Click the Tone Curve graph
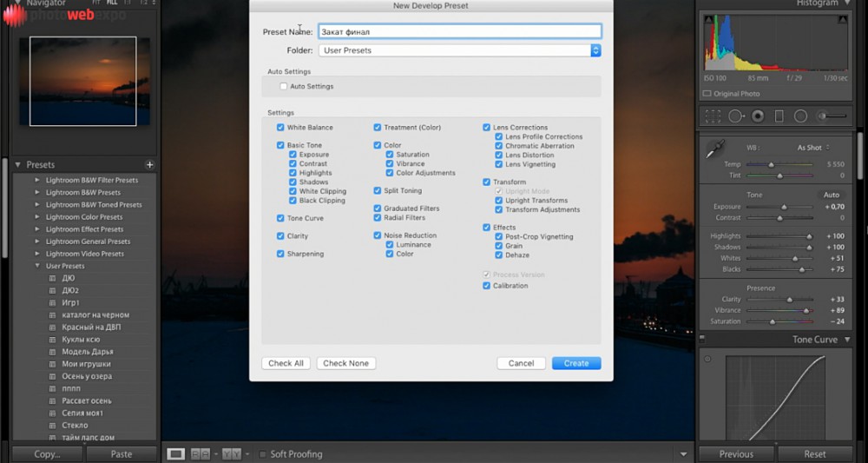This screenshot has height=463, width=868. 775,398
